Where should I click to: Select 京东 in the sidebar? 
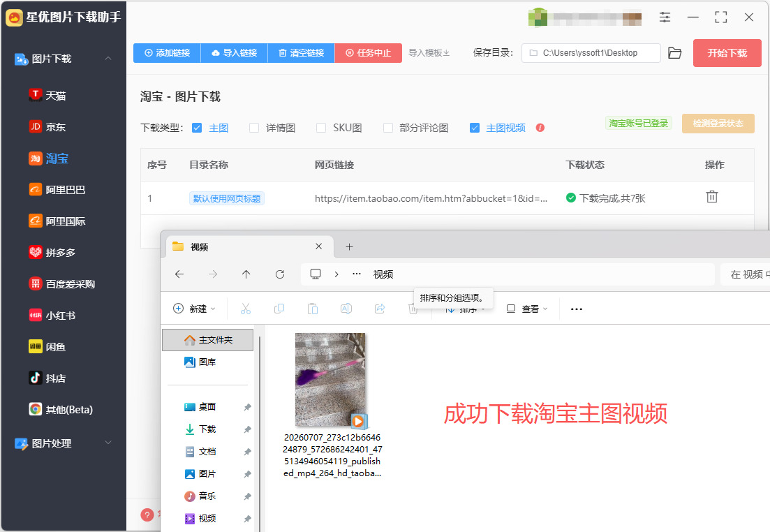[47, 127]
